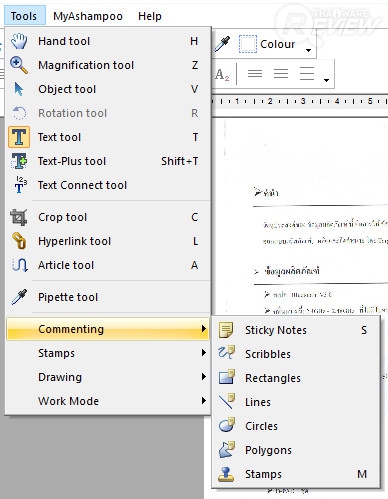Click the Article tool icon
Image resolution: width=388 pixels, height=499 pixels.
pos(20,265)
